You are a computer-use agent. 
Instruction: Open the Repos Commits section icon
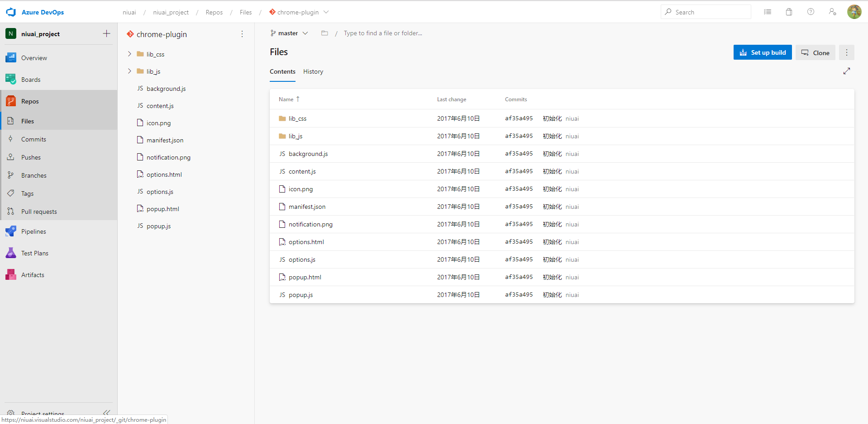coord(10,139)
